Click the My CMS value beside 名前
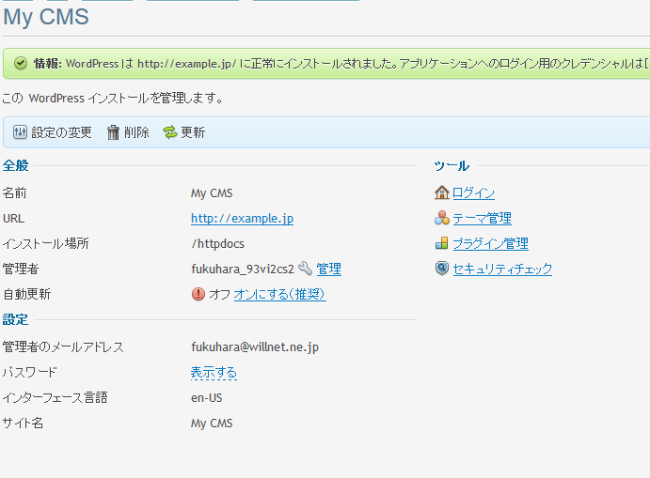Screen dimensions: 650x478 (x=212, y=193)
